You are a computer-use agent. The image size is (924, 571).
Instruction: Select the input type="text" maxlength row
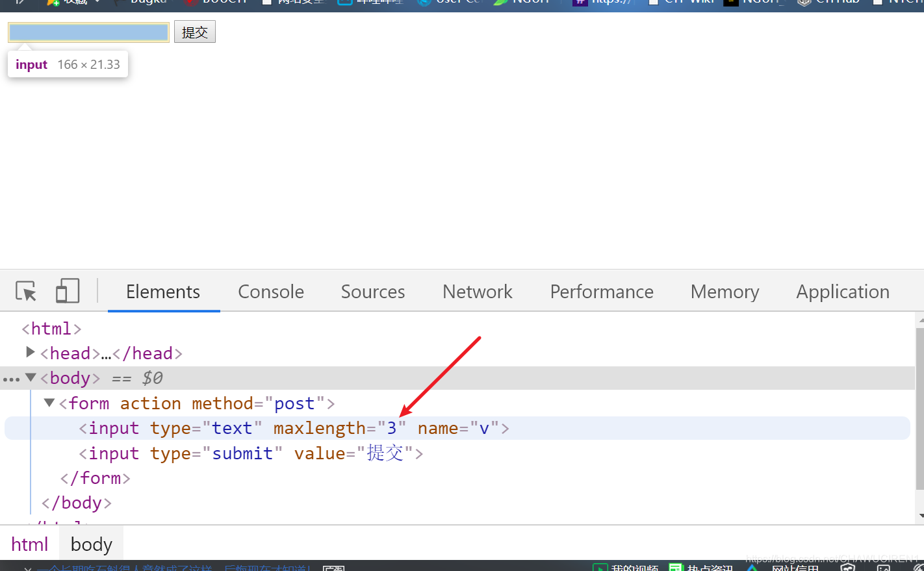pos(457,428)
